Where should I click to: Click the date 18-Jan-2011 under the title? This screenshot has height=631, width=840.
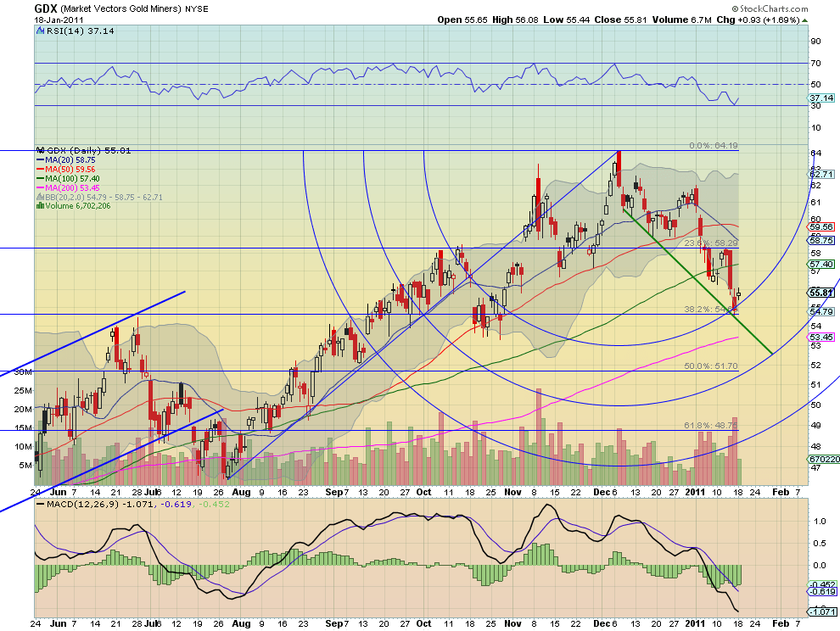(59, 20)
